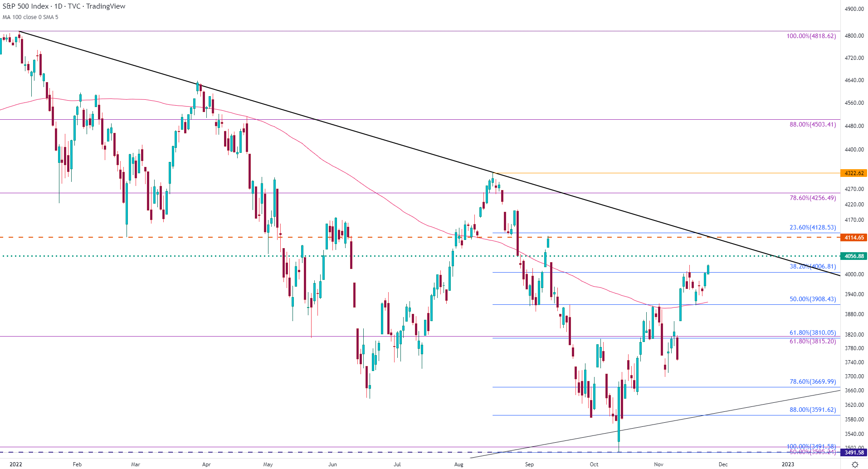Screen dimensions: 868x469
Task: Click the May label on time axis
Action: coord(268,464)
